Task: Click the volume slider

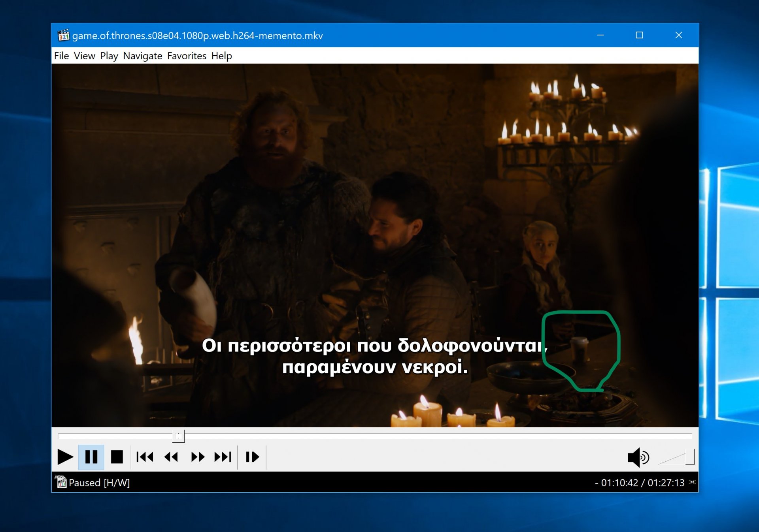Action: coord(677,457)
